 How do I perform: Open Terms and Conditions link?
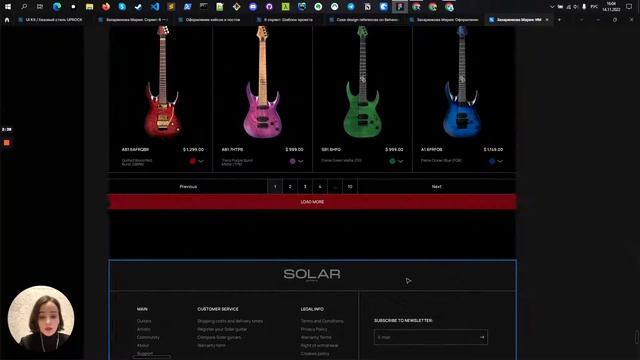[322, 321]
